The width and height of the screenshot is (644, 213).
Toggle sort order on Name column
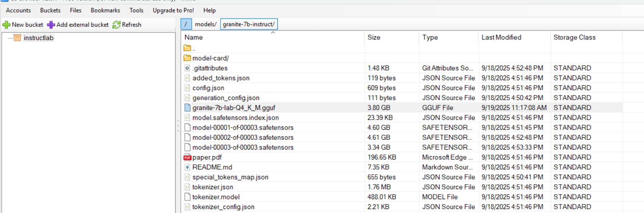[x=194, y=37]
